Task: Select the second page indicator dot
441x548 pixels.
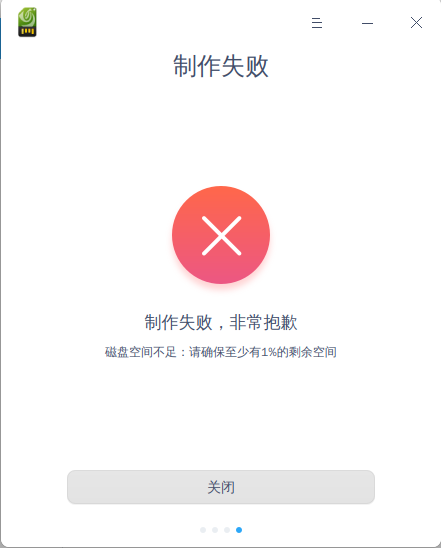Action: point(215,530)
